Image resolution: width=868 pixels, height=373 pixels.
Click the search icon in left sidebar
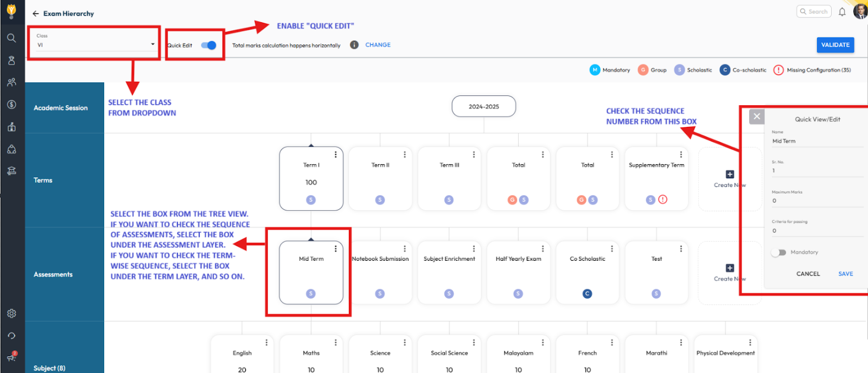(x=11, y=38)
